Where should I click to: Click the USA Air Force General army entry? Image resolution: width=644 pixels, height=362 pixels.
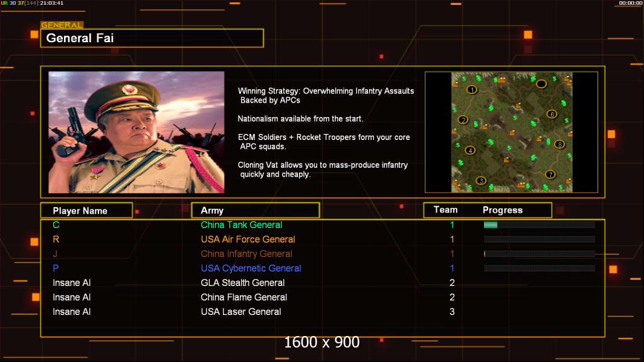tap(248, 239)
